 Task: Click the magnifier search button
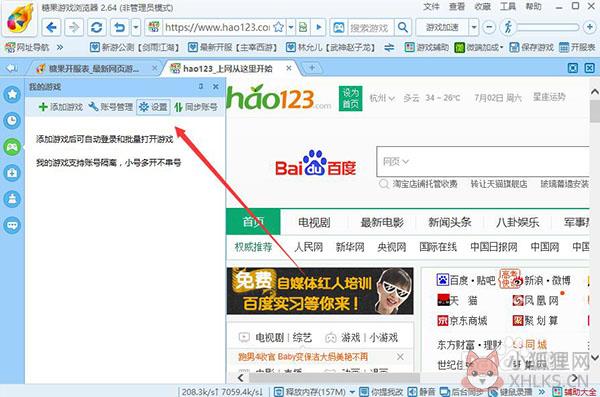click(403, 27)
